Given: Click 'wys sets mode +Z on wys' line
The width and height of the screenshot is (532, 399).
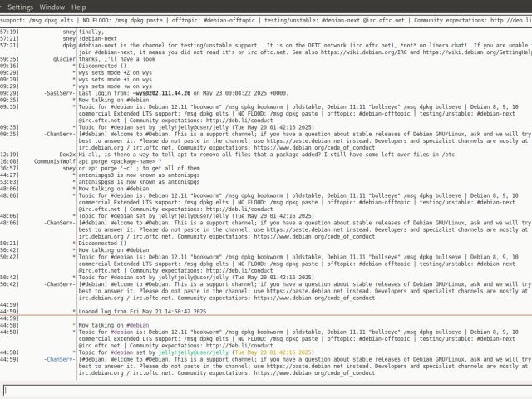Looking at the screenshot, I should pyautogui.click(x=116, y=72).
